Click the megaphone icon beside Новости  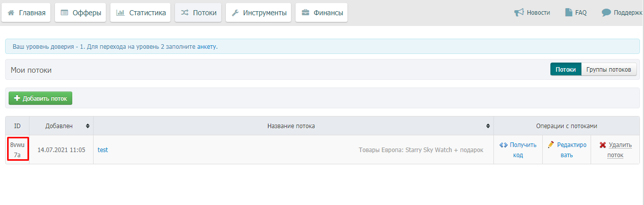pyautogui.click(x=519, y=13)
